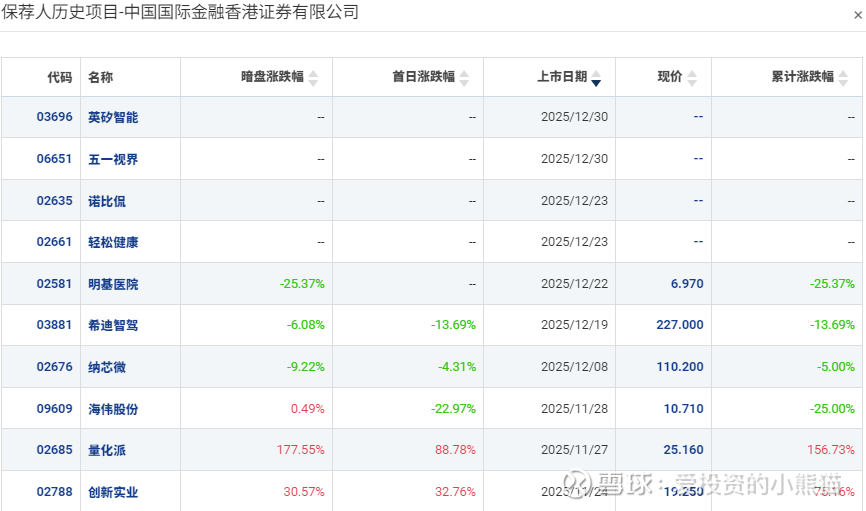Sort by 暗盘涨跌幅 column arrows
The image size is (866, 511).
313,78
